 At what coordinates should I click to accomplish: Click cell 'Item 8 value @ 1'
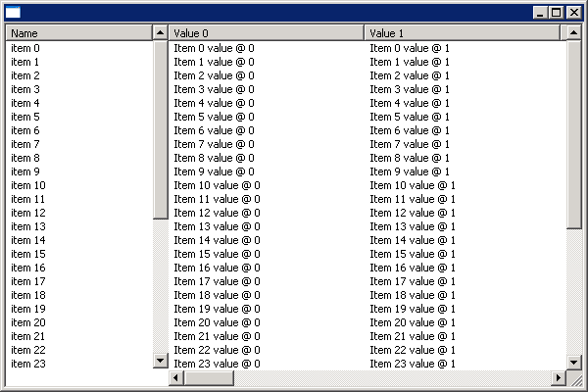click(410, 158)
